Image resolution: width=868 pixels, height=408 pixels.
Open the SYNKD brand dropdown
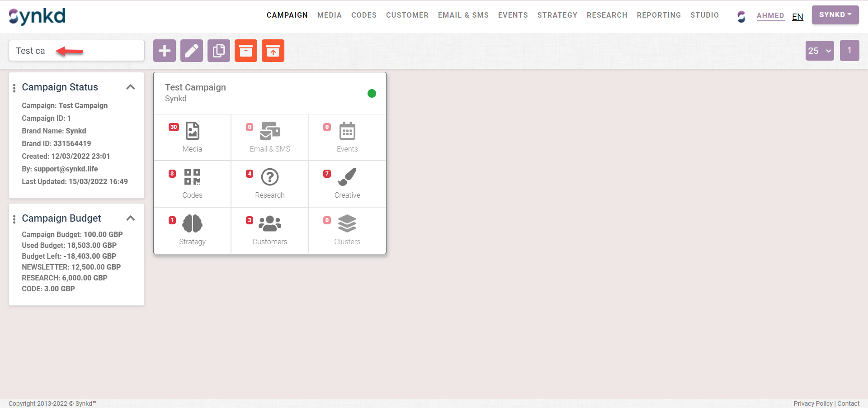tap(835, 15)
